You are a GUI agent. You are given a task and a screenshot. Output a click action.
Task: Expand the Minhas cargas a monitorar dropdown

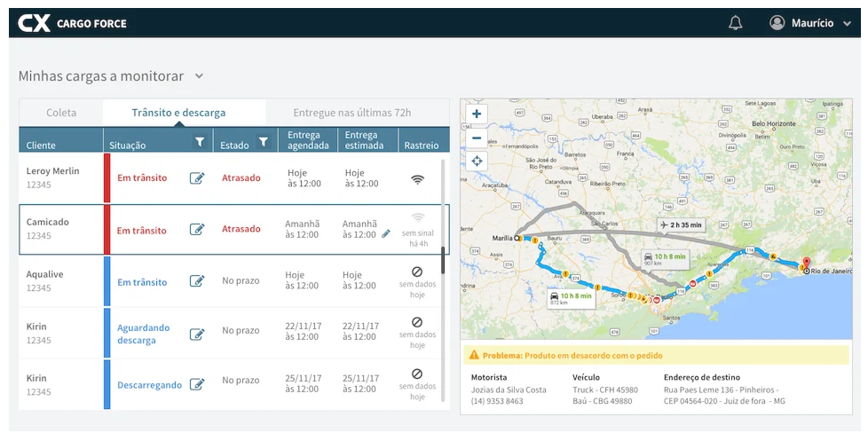(200, 76)
